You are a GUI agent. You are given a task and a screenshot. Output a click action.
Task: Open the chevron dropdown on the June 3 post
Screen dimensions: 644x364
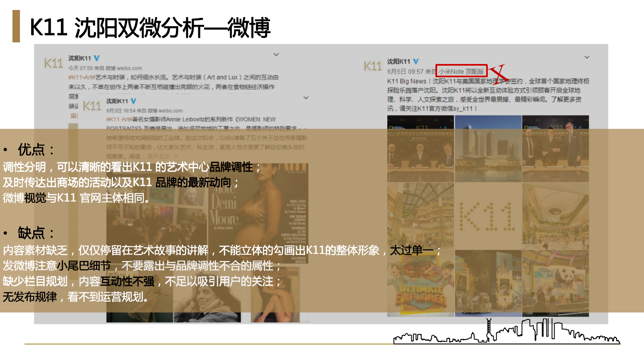click(x=306, y=98)
